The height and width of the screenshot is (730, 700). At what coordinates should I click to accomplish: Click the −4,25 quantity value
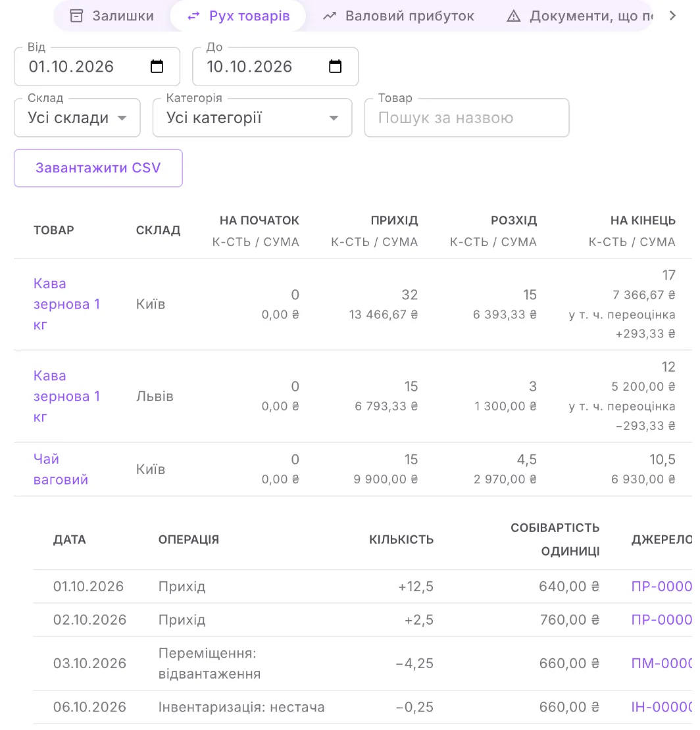pyautogui.click(x=414, y=663)
